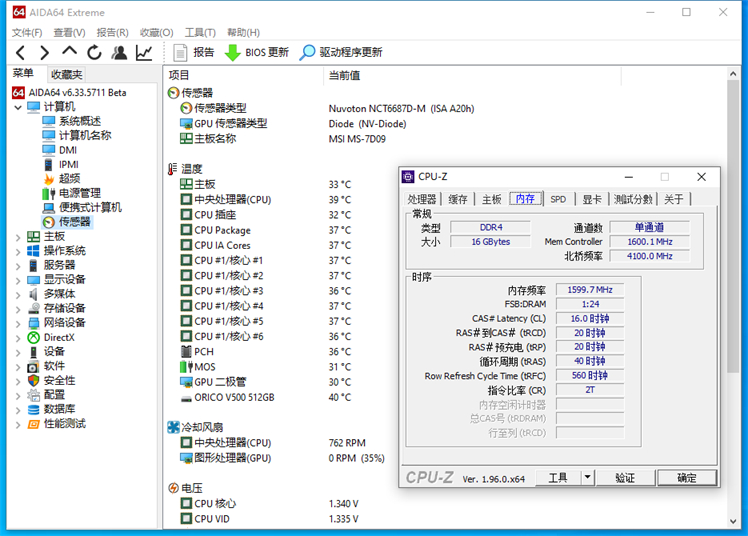Click the AIDA64 v6.33.5711 Beta root node

(x=69, y=93)
